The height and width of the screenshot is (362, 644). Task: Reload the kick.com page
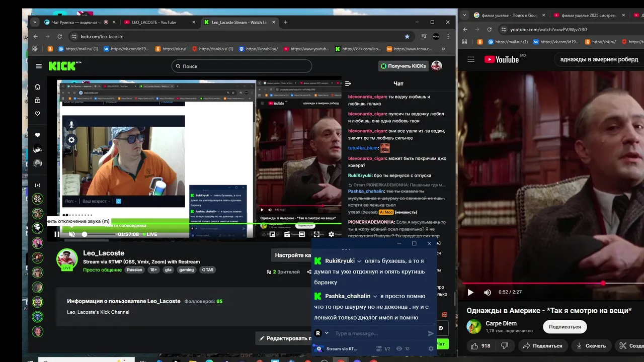(60, 36)
